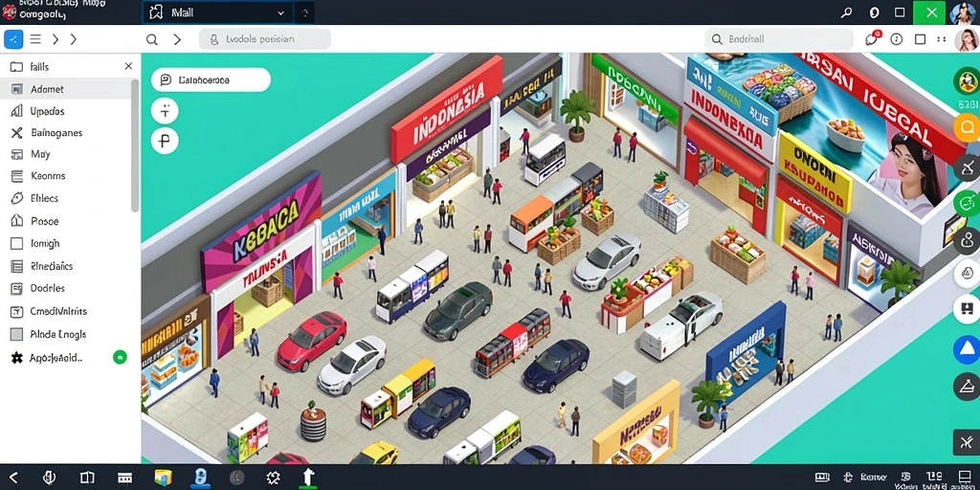Click the white up-arrow icon in bottom bar
Viewport: 980px width, 490px height.
click(308, 478)
